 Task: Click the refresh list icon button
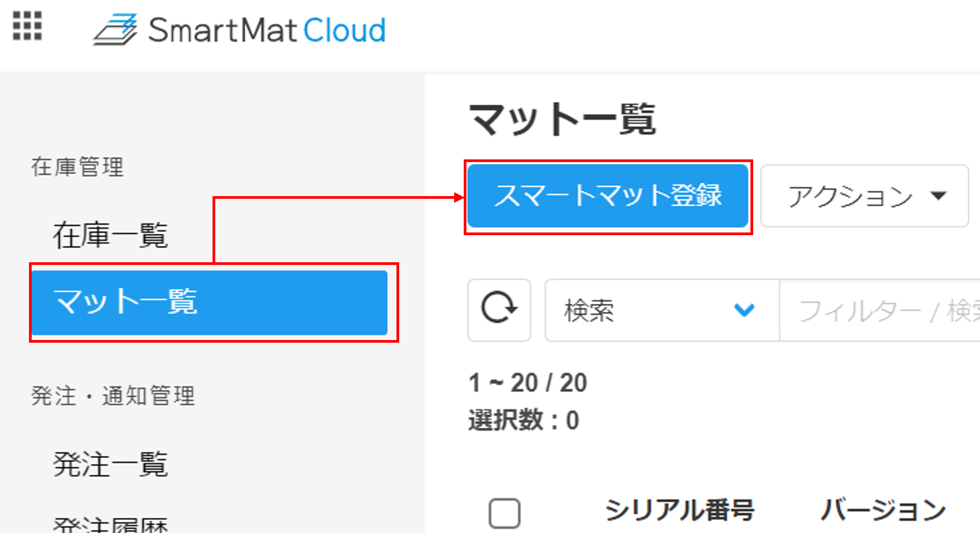(x=499, y=310)
